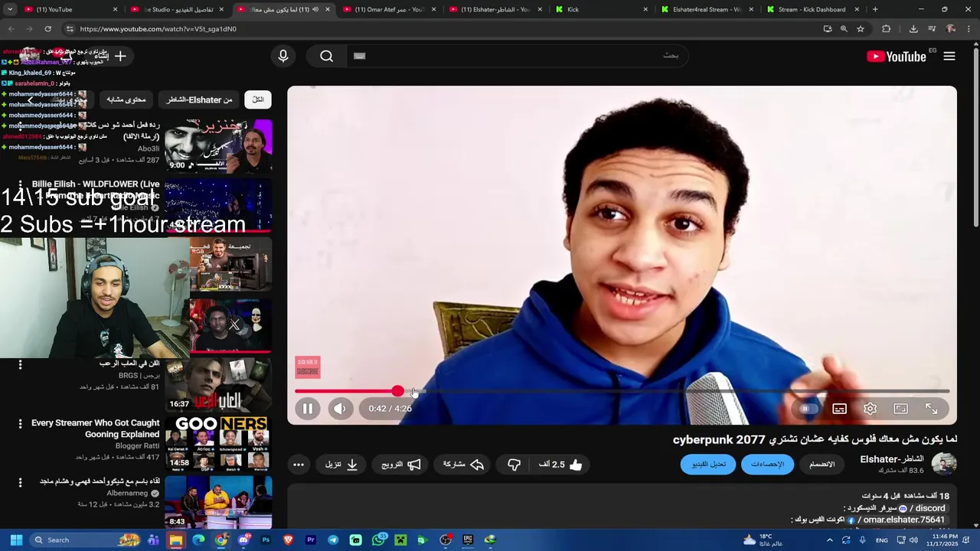
Task: Open File Explorer from taskbar
Action: (176, 540)
